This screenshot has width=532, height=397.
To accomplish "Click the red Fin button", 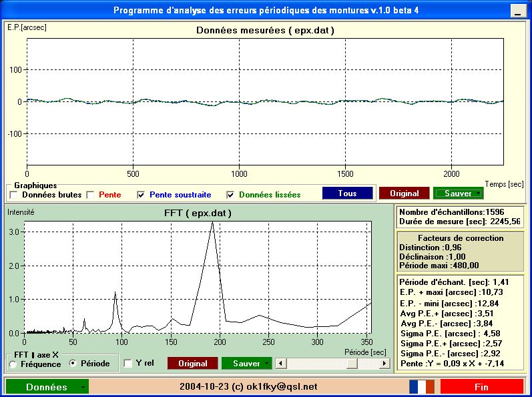I will pyautogui.click(x=482, y=387).
